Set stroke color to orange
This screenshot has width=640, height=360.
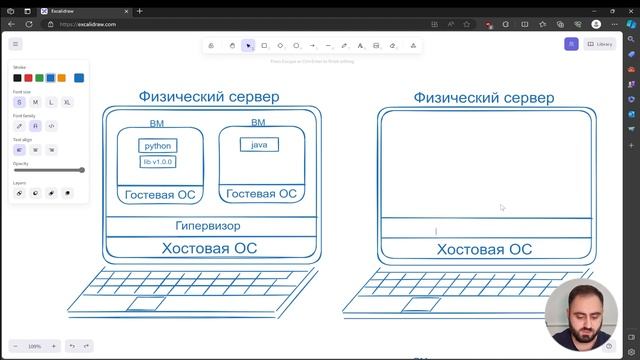pos(61,78)
